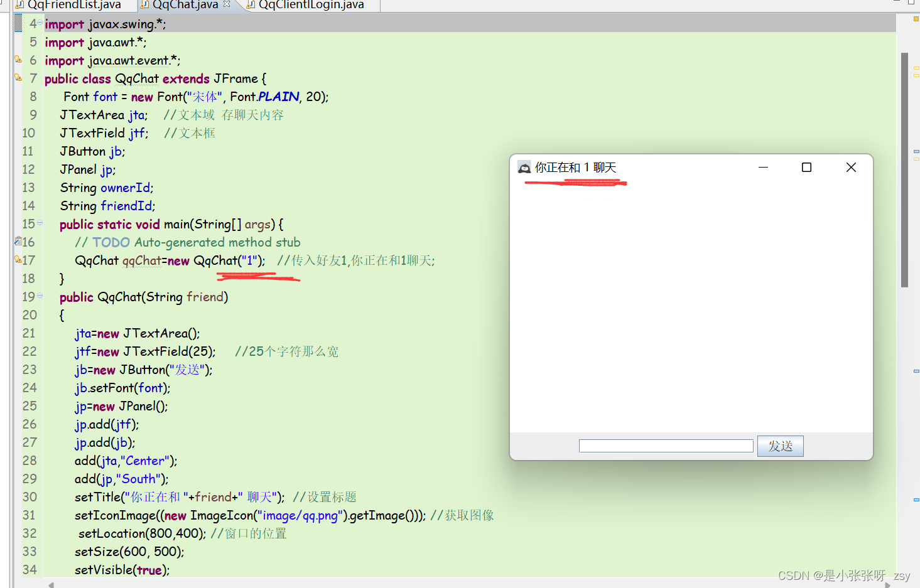
Task: Click 'public QqChat(String friend)' constructor line
Action: (144, 297)
